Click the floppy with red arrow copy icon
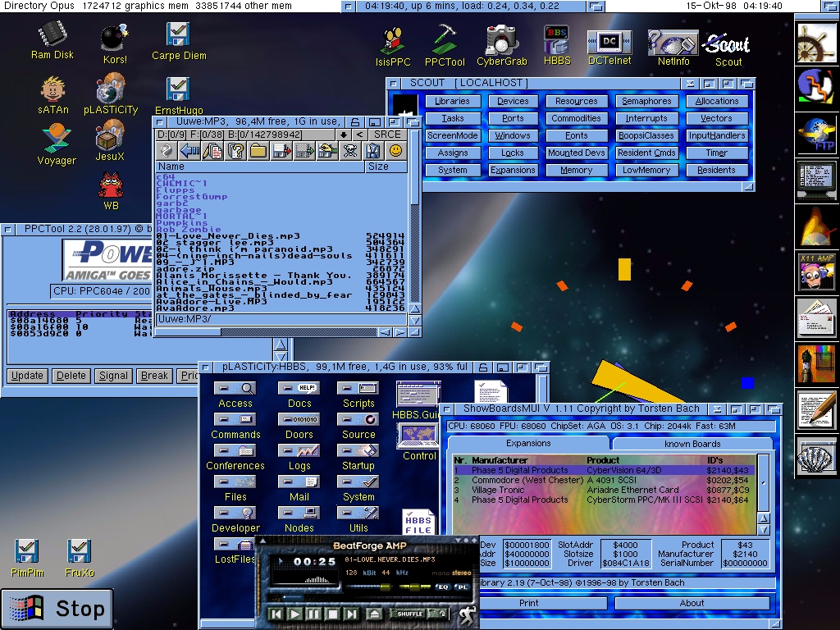Image resolution: width=840 pixels, height=630 pixels. click(x=281, y=151)
